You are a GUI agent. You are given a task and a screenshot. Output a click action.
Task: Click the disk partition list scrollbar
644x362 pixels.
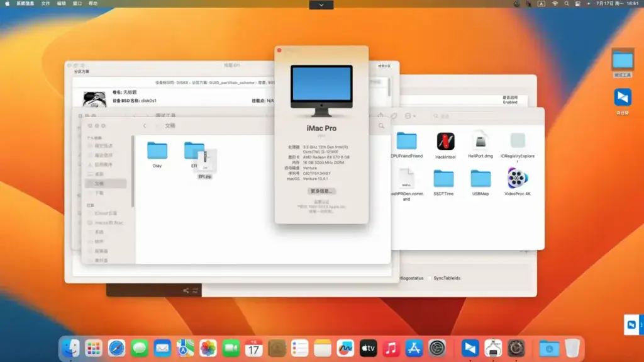pyautogui.click(x=389, y=88)
